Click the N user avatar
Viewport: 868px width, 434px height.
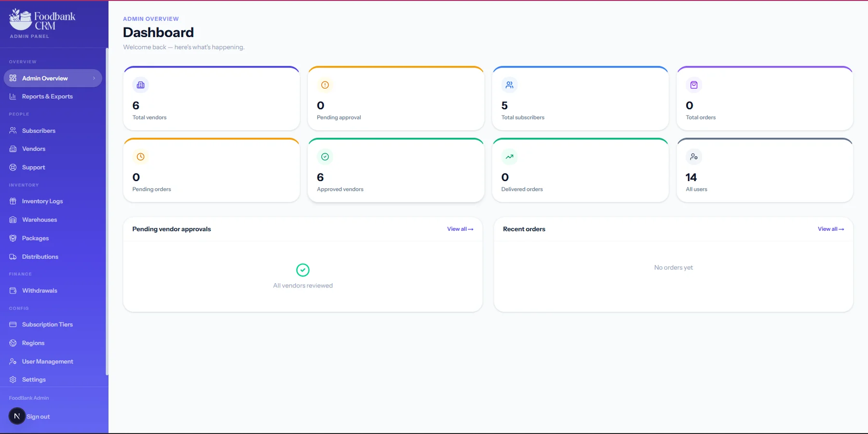pyautogui.click(x=17, y=416)
